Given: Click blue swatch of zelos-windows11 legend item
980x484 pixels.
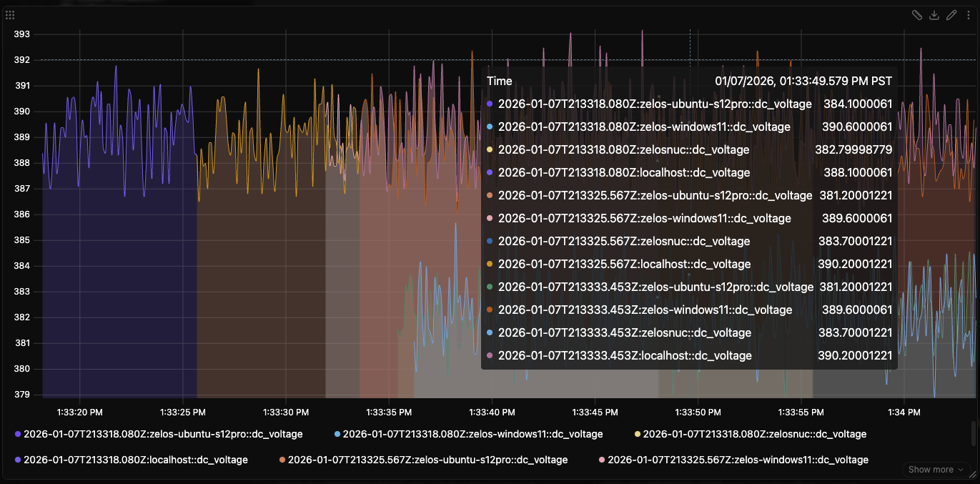Looking at the screenshot, I should coord(337,434).
